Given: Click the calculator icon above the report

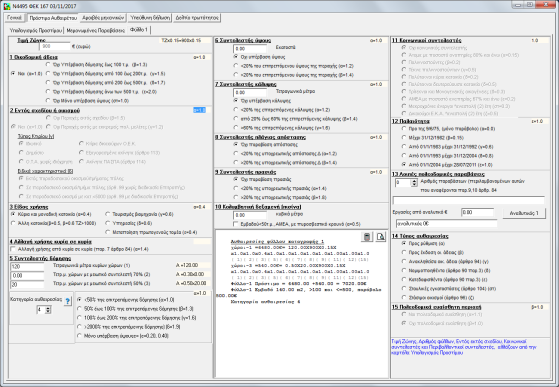Looking at the screenshot, I should [367, 237].
